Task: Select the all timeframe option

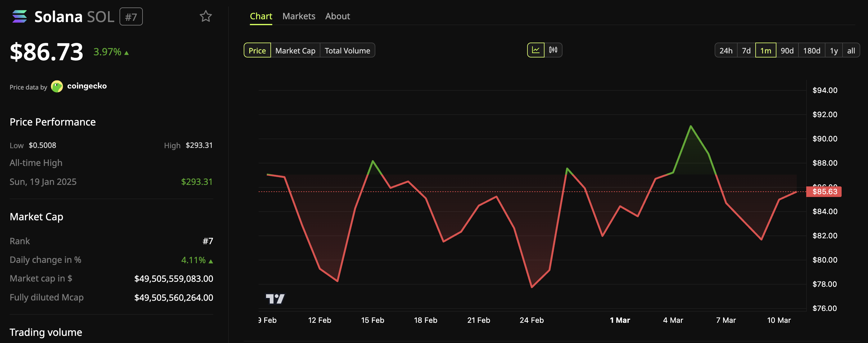Action: pyautogui.click(x=851, y=50)
